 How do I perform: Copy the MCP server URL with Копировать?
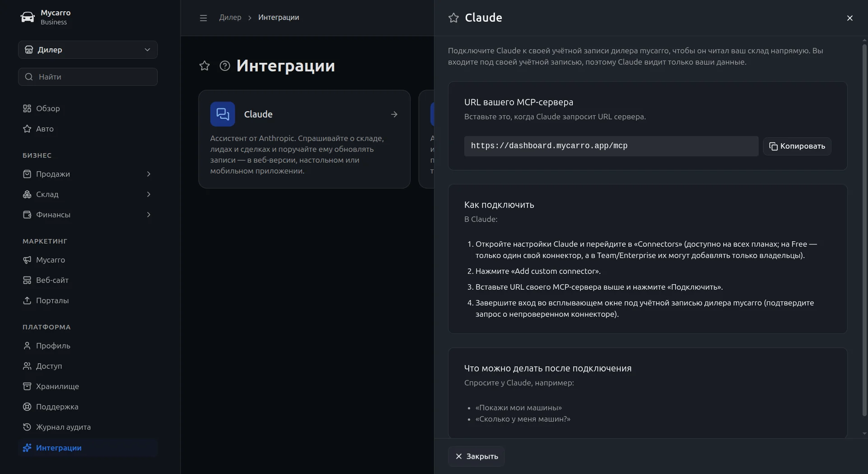click(797, 146)
